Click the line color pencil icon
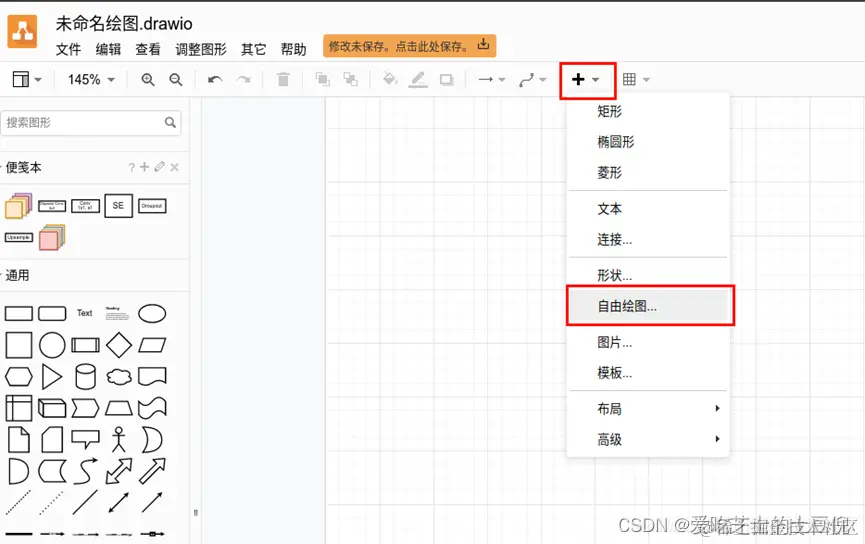The image size is (865, 544). [x=418, y=79]
